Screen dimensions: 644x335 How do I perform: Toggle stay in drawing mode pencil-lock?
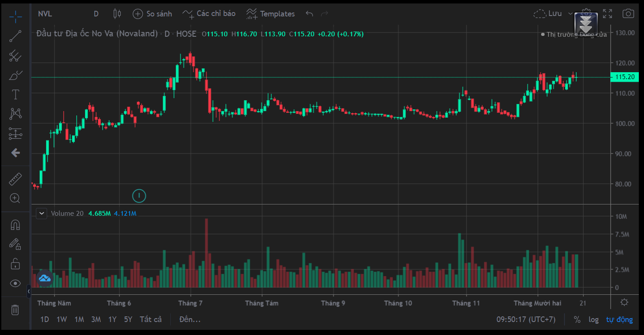point(16,244)
